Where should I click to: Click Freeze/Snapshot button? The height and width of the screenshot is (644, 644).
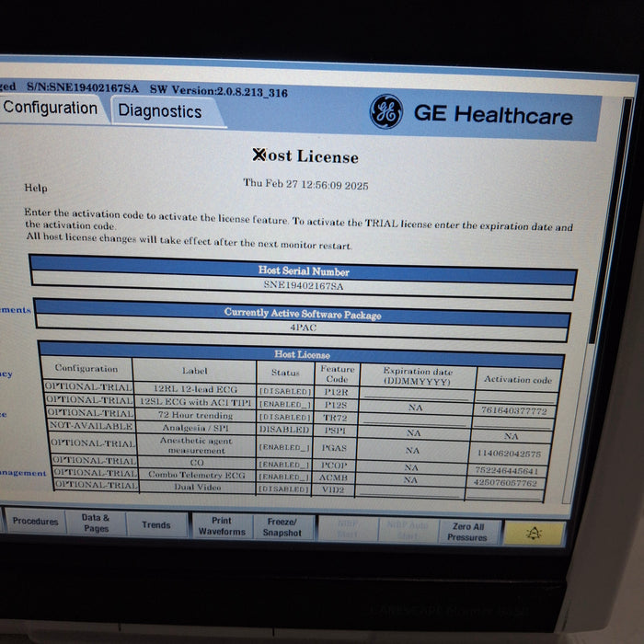click(x=282, y=527)
